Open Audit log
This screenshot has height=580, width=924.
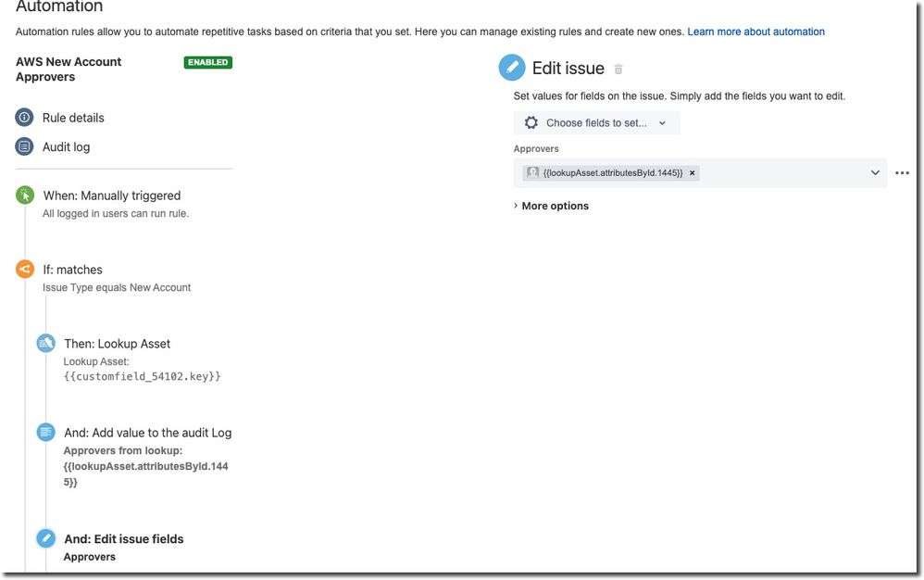(66, 146)
